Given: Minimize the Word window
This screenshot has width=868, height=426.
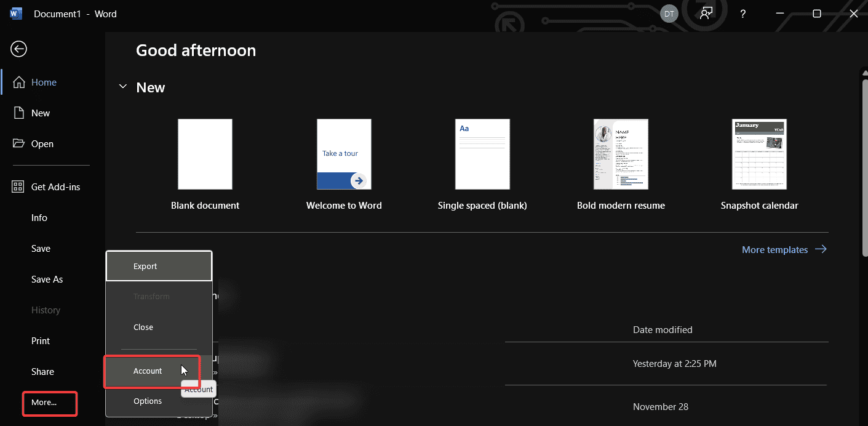Looking at the screenshot, I should click(780, 14).
